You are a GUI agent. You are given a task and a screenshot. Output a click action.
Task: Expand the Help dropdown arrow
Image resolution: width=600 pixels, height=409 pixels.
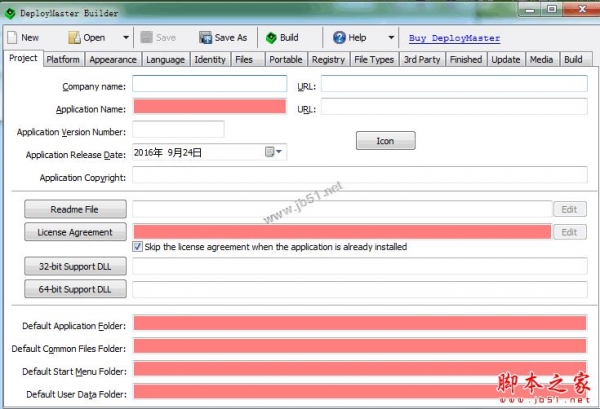point(391,37)
